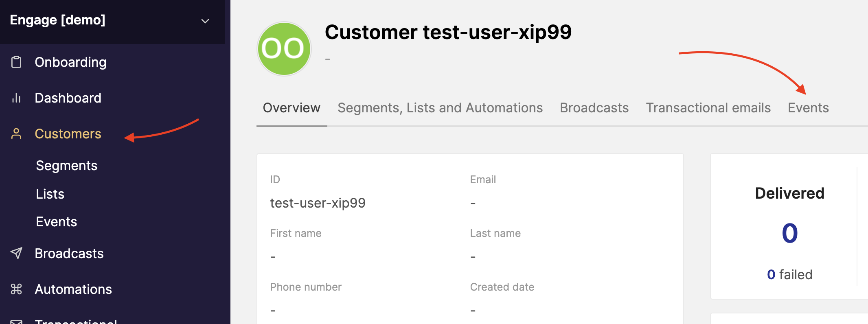Click the Customers person icon
The width and height of the screenshot is (868, 324).
(x=16, y=134)
